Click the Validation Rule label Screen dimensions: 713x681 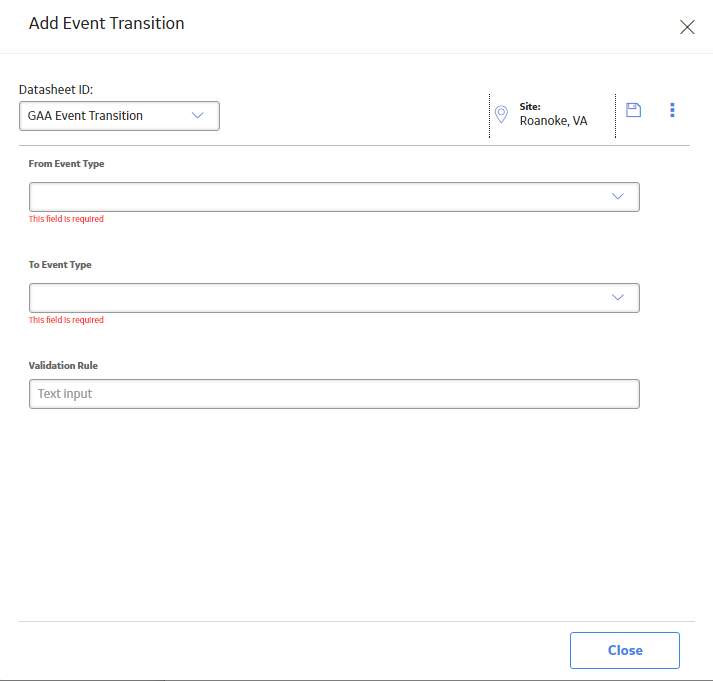point(63,366)
